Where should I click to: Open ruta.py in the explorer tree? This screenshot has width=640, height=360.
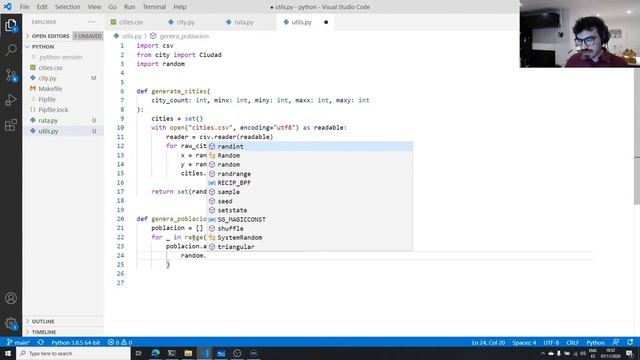(x=63, y=120)
